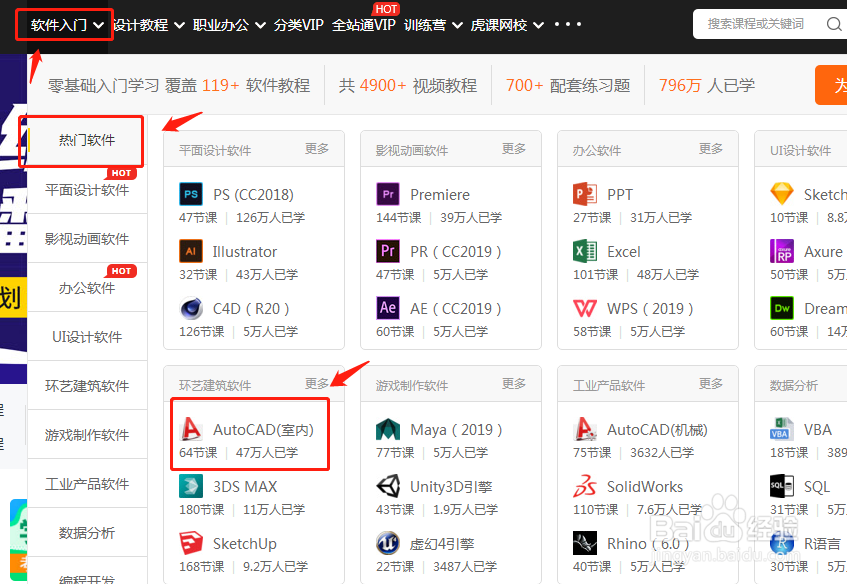Screen dimensions: 847x584
Task: Click 更多 in the 工业产品软件 panel
Action: click(711, 384)
